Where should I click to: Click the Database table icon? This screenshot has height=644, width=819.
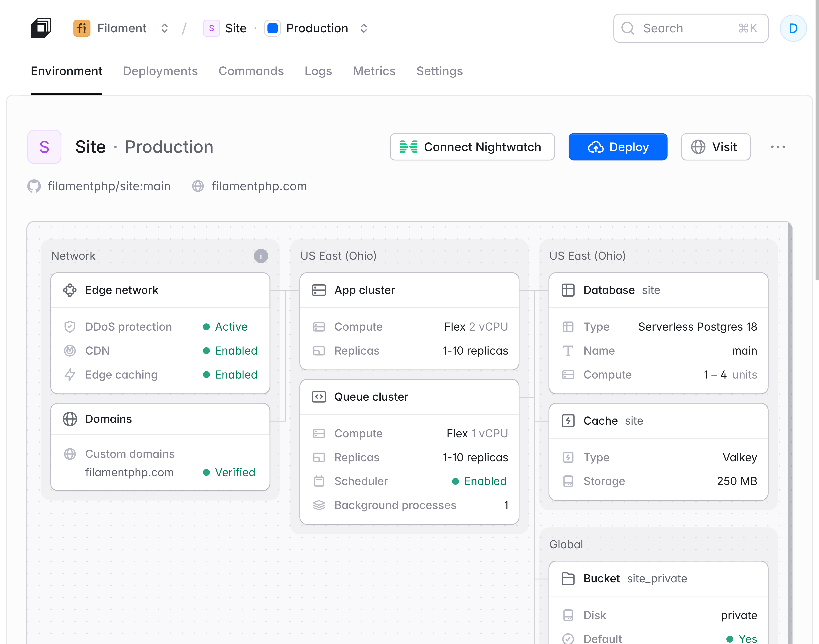(x=568, y=290)
